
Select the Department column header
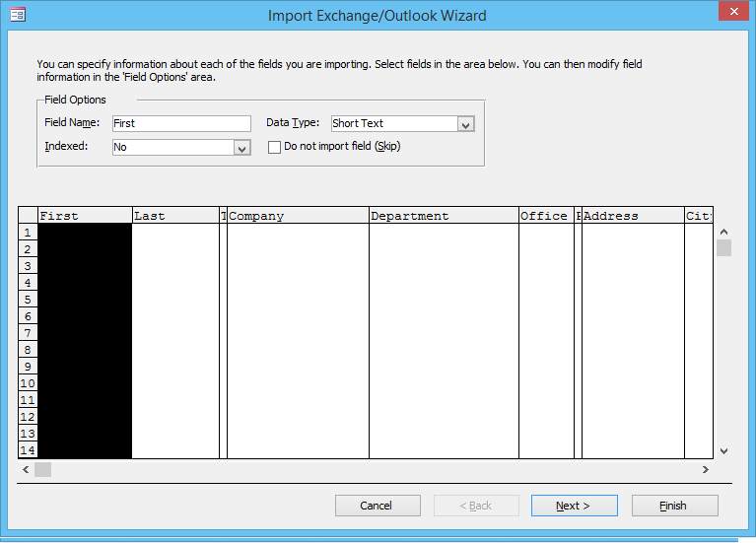[x=444, y=216]
